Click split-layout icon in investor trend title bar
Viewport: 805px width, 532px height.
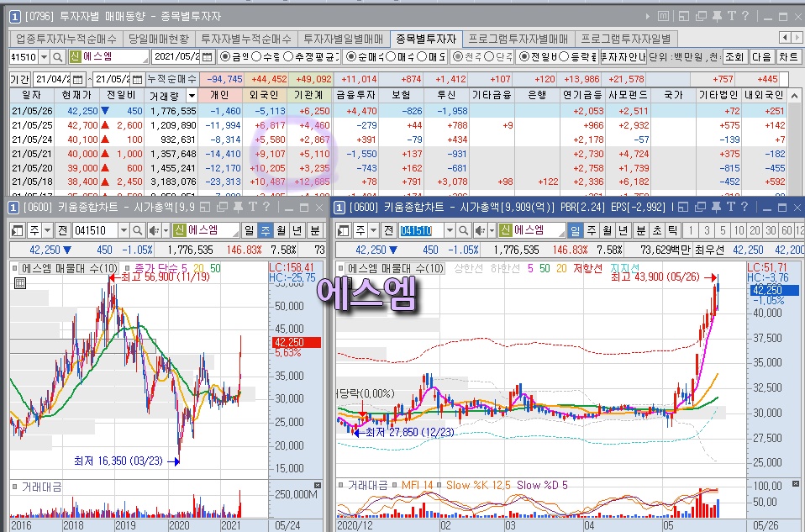(x=683, y=17)
